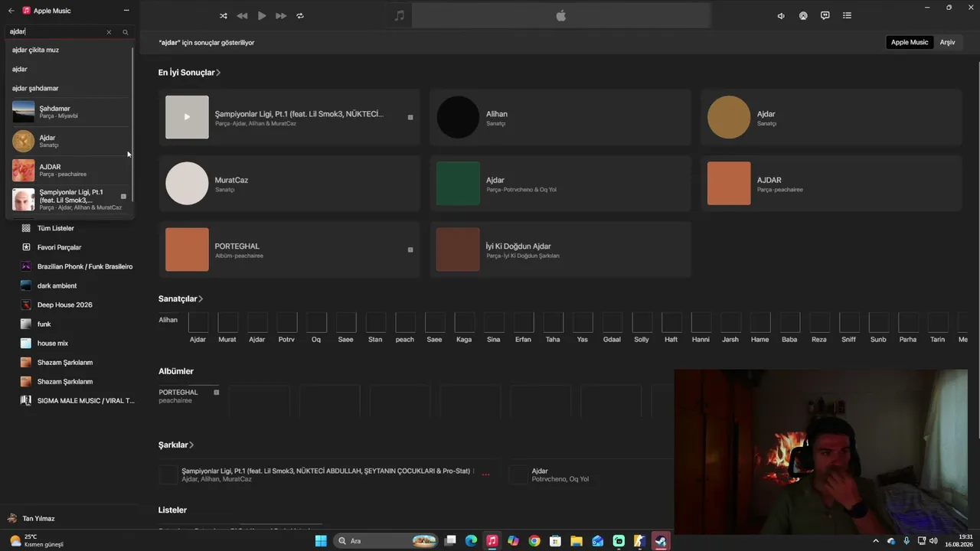980x551 pixels.
Task: Show the lyrics panel
Action: pyautogui.click(x=825, y=15)
